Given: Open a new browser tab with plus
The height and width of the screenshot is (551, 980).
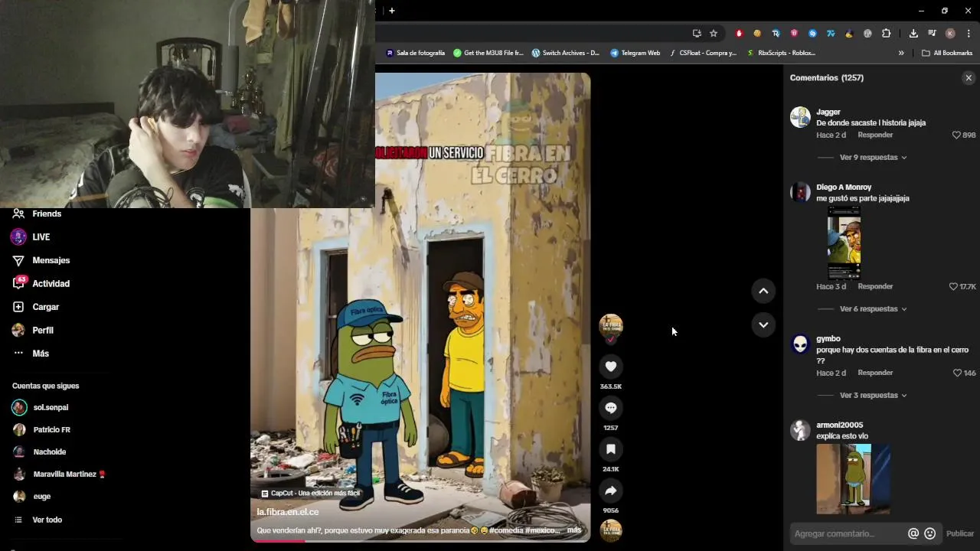Looking at the screenshot, I should click(x=392, y=11).
